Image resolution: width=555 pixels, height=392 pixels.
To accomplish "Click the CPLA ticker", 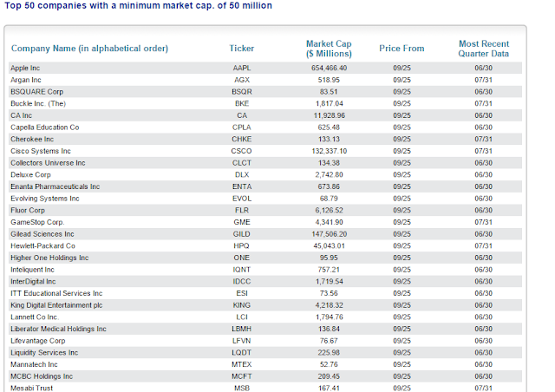I will 242,127.
